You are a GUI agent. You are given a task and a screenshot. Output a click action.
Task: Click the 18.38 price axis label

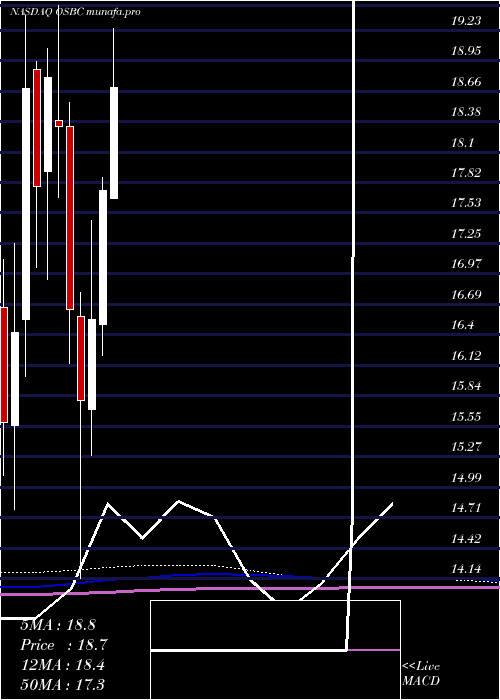[466, 112]
